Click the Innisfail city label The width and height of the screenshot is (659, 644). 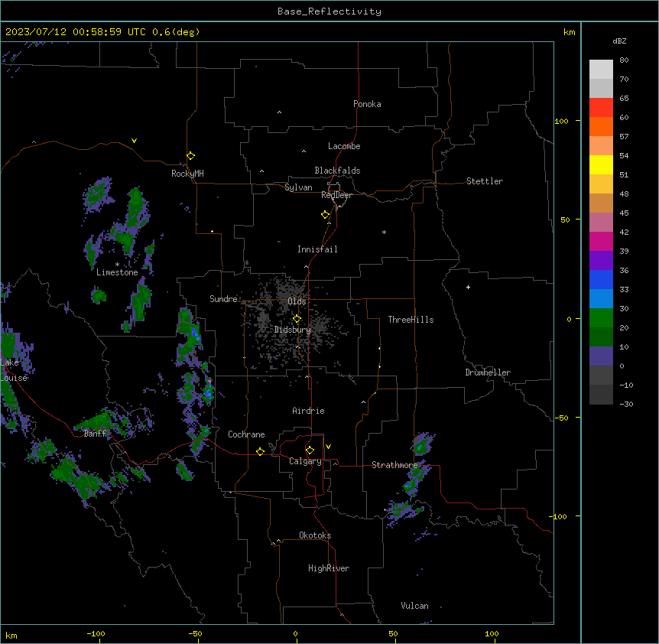point(317,249)
